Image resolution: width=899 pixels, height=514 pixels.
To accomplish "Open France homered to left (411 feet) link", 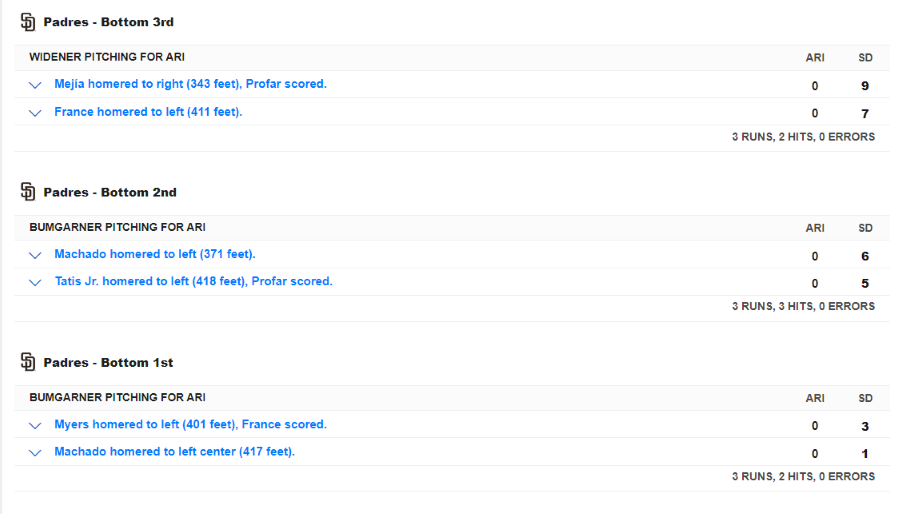I will (x=148, y=112).
